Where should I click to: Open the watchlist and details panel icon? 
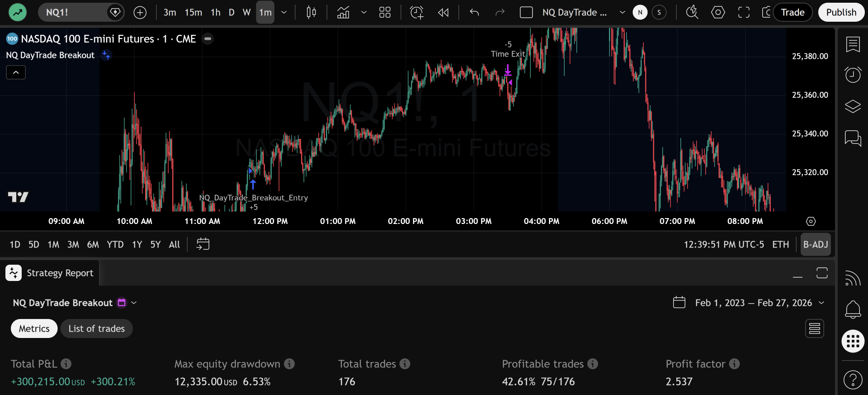point(853,44)
